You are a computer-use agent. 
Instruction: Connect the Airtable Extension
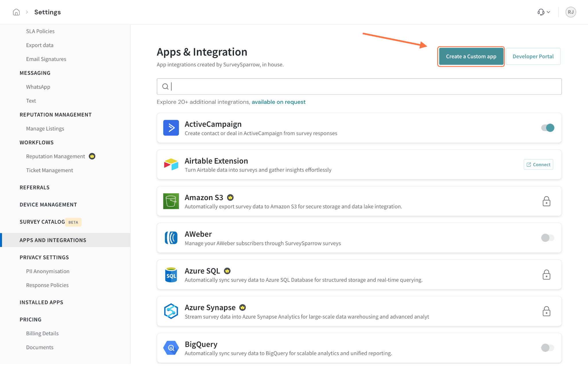(x=538, y=164)
